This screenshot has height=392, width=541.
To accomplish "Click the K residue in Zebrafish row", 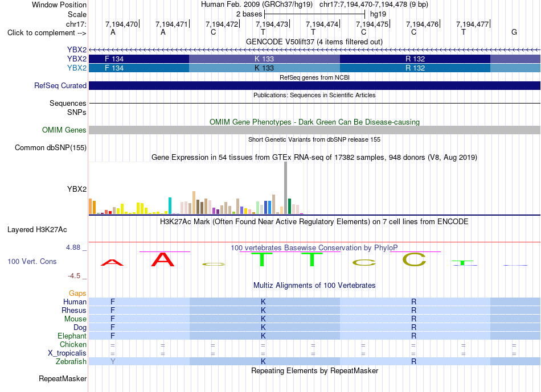I will point(263,361).
